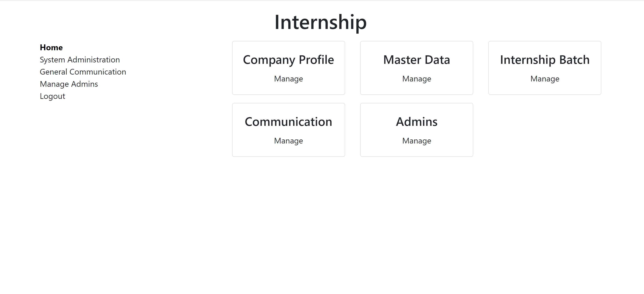
Task: Open Manage Admins sidebar link
Action: [69, 84]
